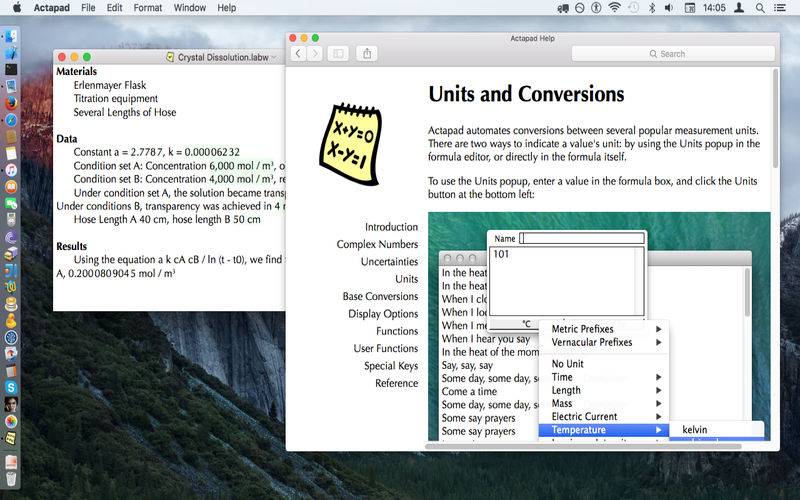This screenshot has height=500, width=800.
Task: Click the Results heading in the document
Action: (71, 246)
